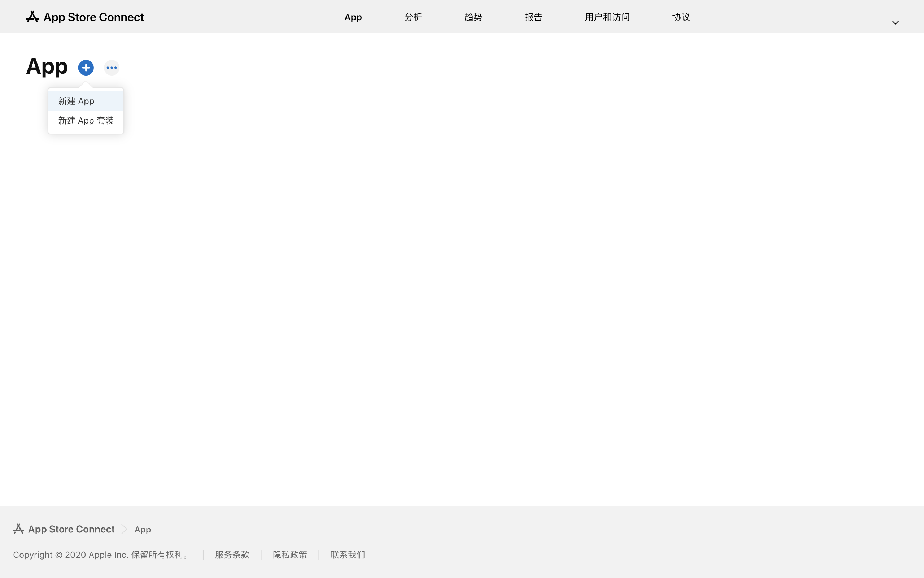Image resolution: width=924 pixels, height=578 pixels.
Task: Click the large App page heading
Action: coord(47,67)
